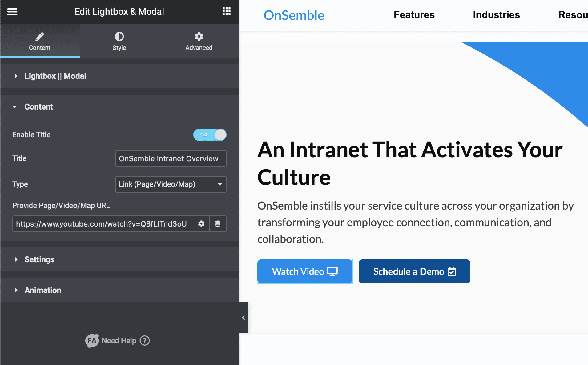The image size is (588, 365).
Task: Click the Schedule a Demo button
Action: point(414,271)
